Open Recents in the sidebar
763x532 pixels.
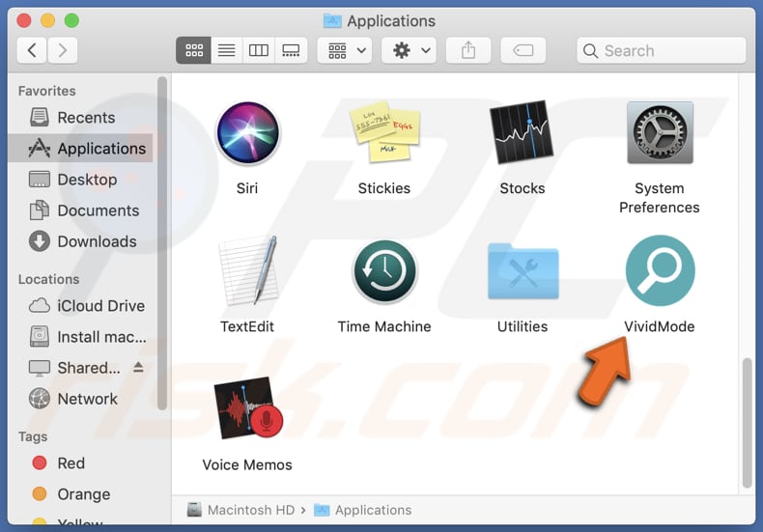coord(81,118)
